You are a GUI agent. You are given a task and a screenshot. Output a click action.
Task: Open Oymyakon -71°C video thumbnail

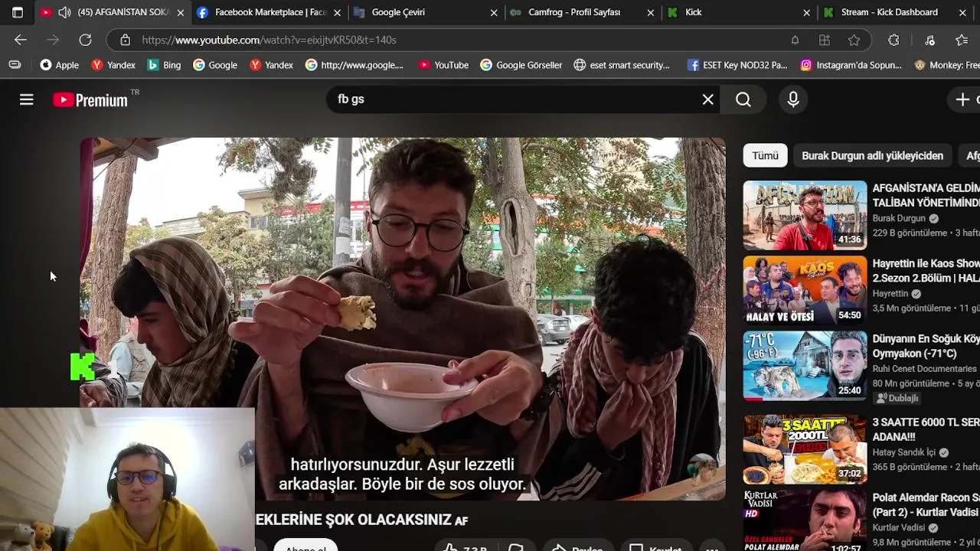[805, 365]
